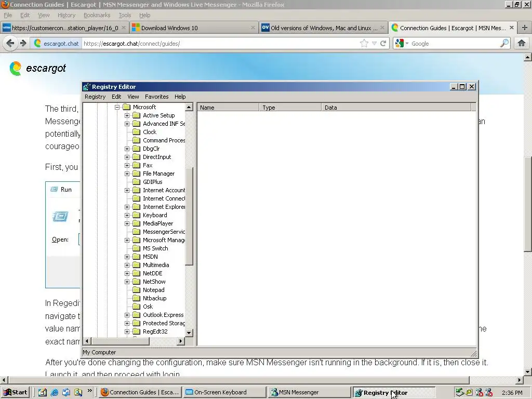Reload the page with the refresh icon
This screenshot has width=532, height=399.
tap(383, 44)
